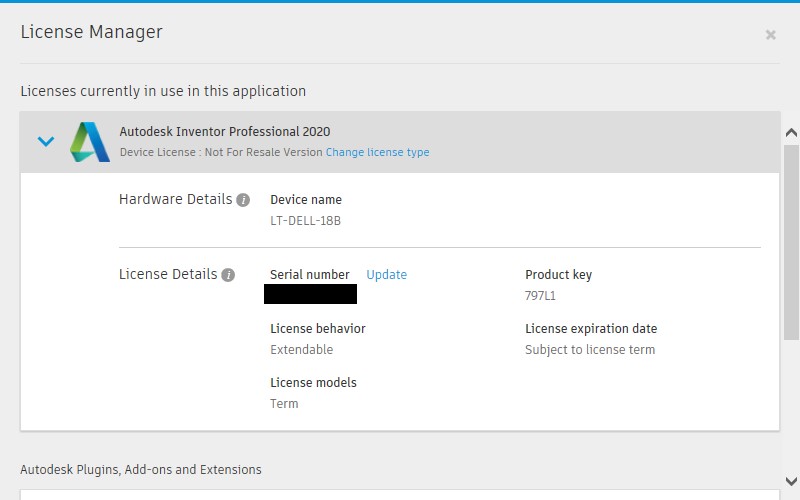Click the Autodesk Plugins, Add-ons and Extensions heading
The image size is (800, 500).
pyautogui.click(x=141, y=469)
